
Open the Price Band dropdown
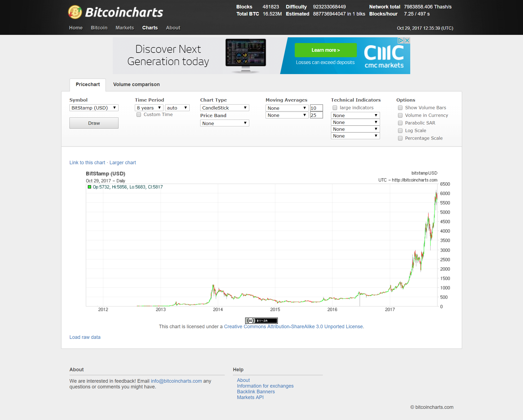(x=224, y=123)
